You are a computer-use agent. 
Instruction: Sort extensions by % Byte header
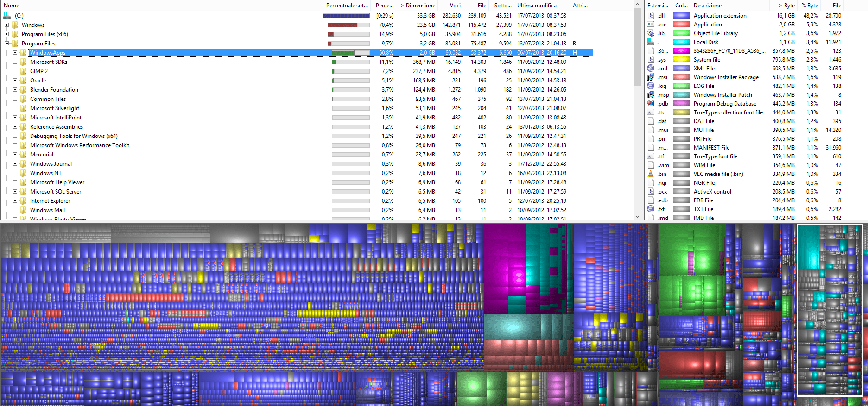[x=809, y=6]
